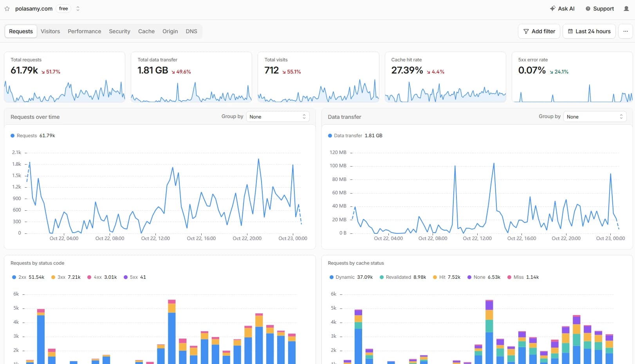Click the free plan badge
Image resolution: width=635 pixels, height=364 pixels.
pos(63,9)
